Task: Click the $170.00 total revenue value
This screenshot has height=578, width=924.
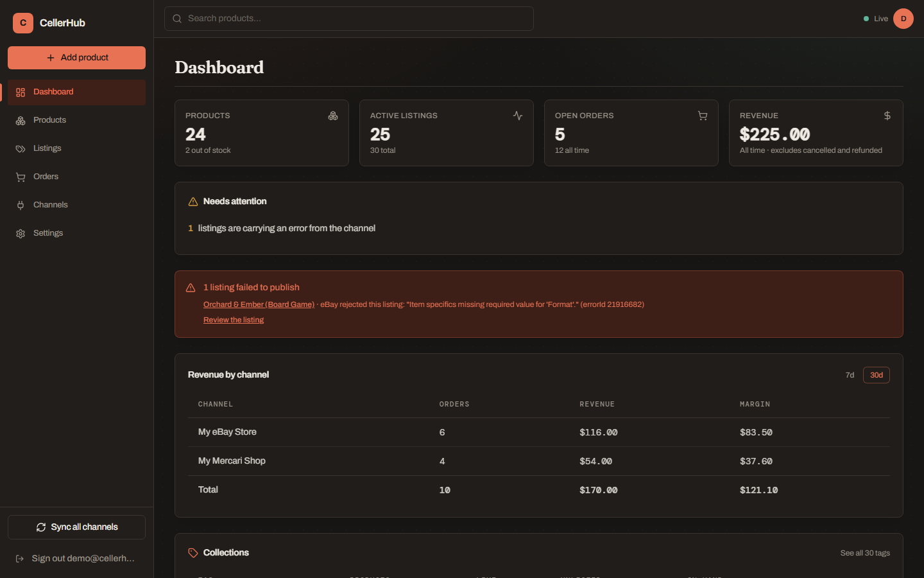Action: coord(599,490)
